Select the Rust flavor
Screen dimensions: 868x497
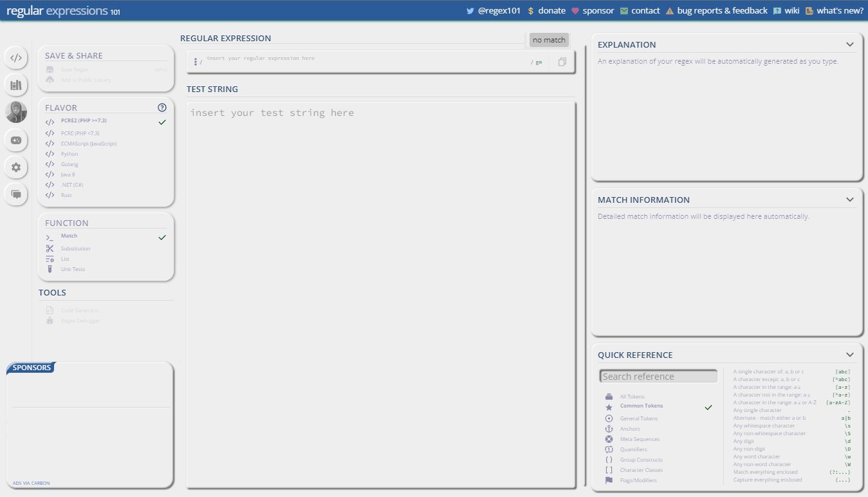106,195
